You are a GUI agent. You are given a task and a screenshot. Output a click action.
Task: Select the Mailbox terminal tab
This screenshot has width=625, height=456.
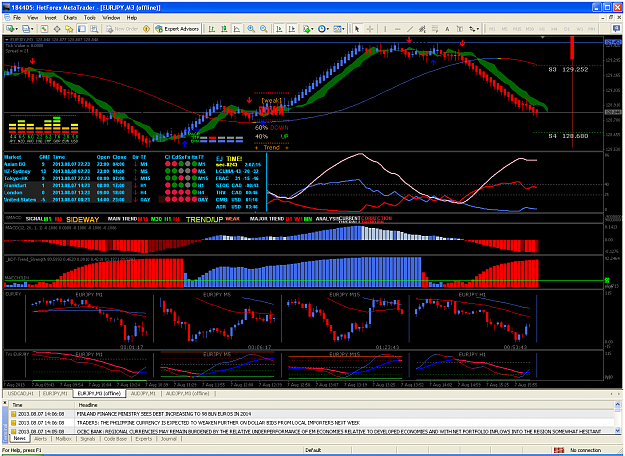coord(63,438)
